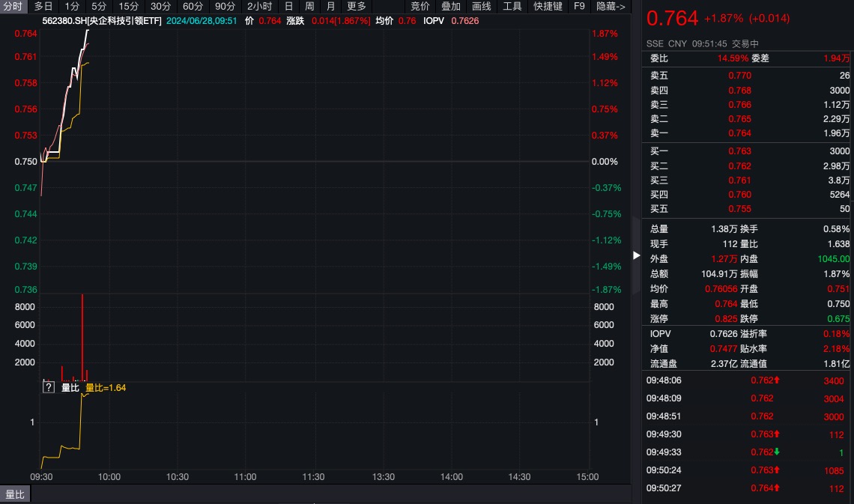Select the 量比 indicator tab at bottom
This screenshot has height=504, width=854.
pyautogui.click(x=15, y=494)
